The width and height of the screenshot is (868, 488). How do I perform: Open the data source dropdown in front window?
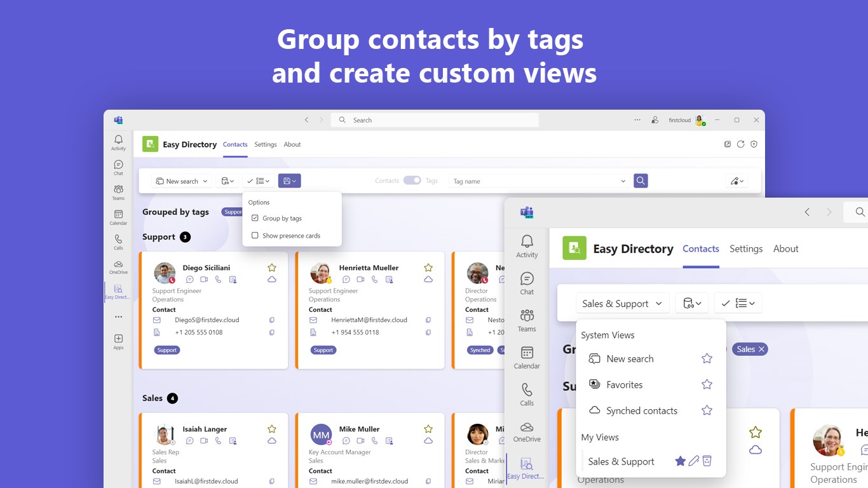coord(691,304)
